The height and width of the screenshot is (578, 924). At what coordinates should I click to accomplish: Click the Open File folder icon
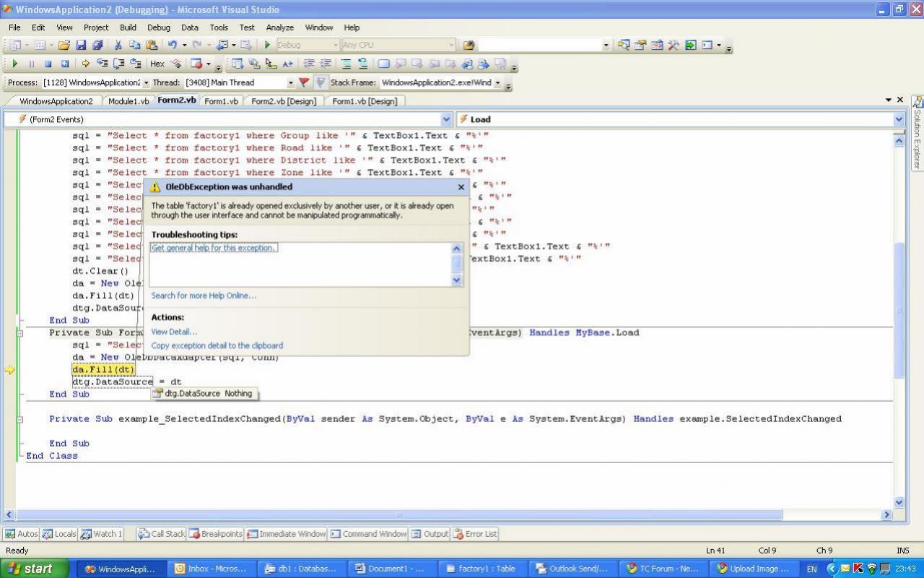(64, 46)
